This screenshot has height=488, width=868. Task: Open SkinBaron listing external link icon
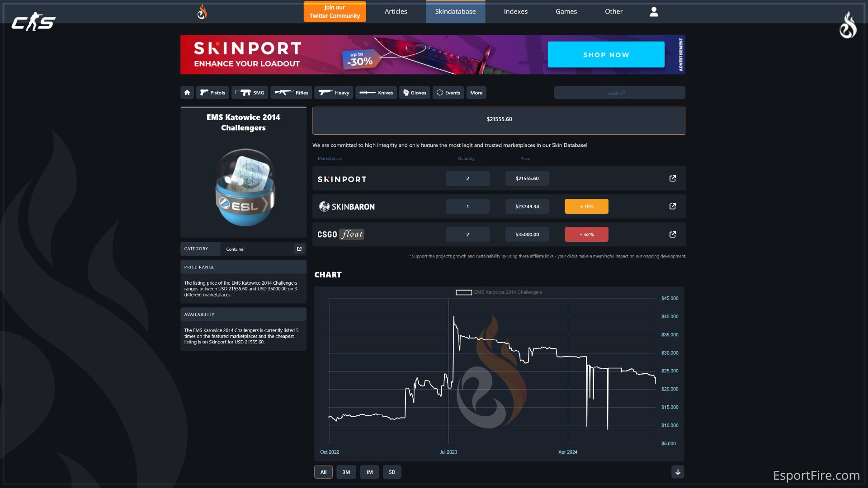(673, 206)
